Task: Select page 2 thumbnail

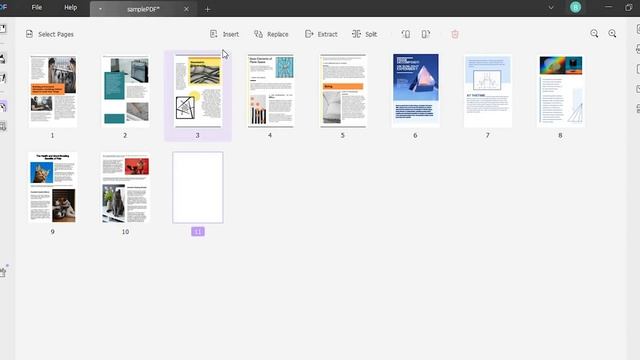Action: [125, 91]
